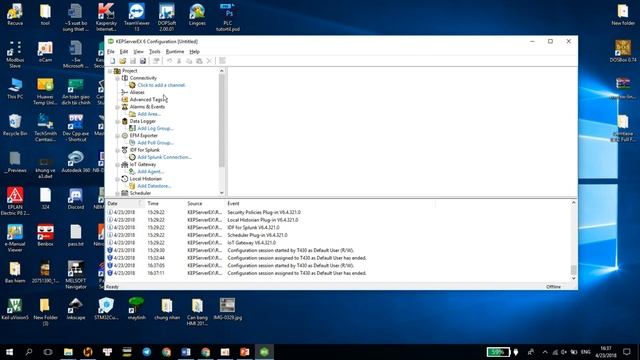Collapse the IDF for Splunk node

click(x=118, y=150)
